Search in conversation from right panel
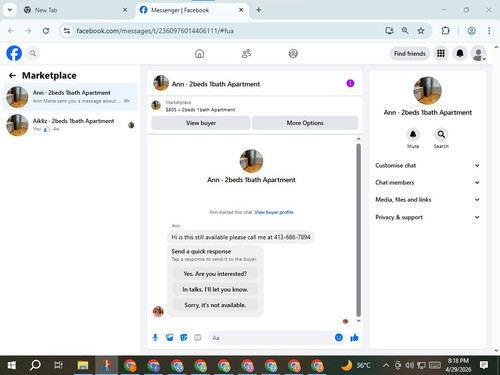The image size is (500, 375). tap(441, 134)
